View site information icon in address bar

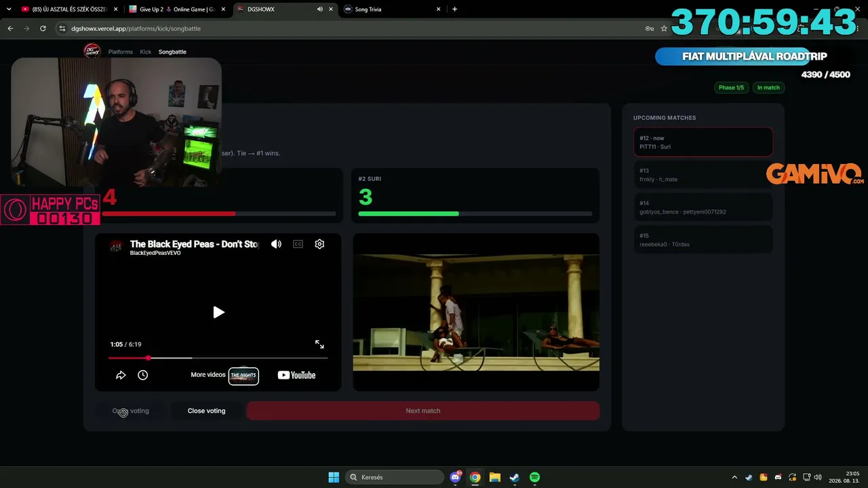[62, 28]
